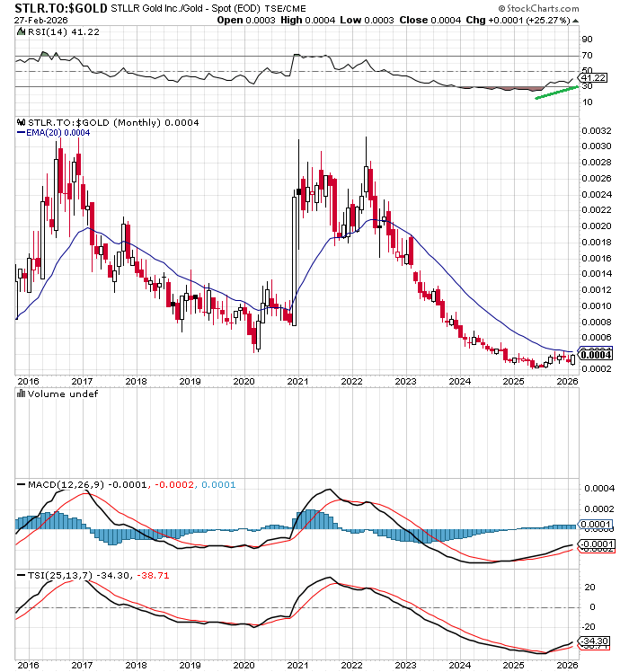The image size is (629, 672).
Task: Click the MACD -0.0001 value tag
Action: pyautogui.click(x=598, y=544)
